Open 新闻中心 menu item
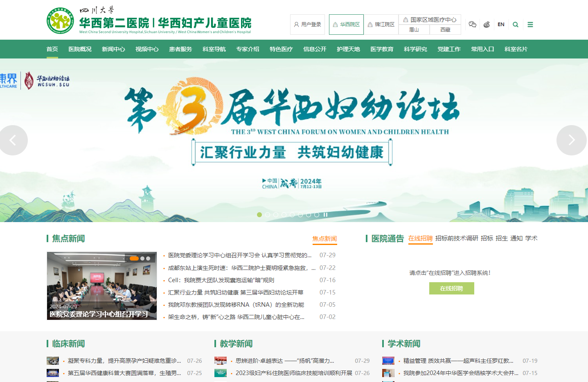 (x=114, y=49)
